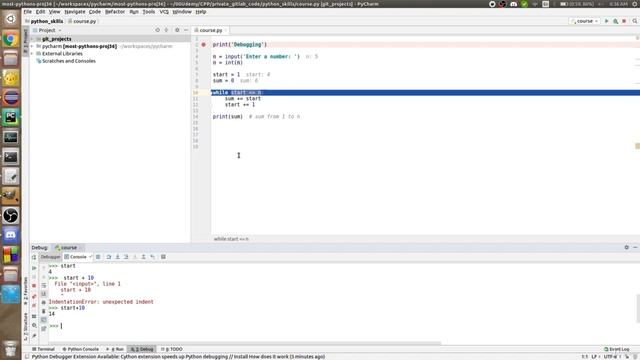
Task: Click the console prompt input line
Action: tap(343, 326)
